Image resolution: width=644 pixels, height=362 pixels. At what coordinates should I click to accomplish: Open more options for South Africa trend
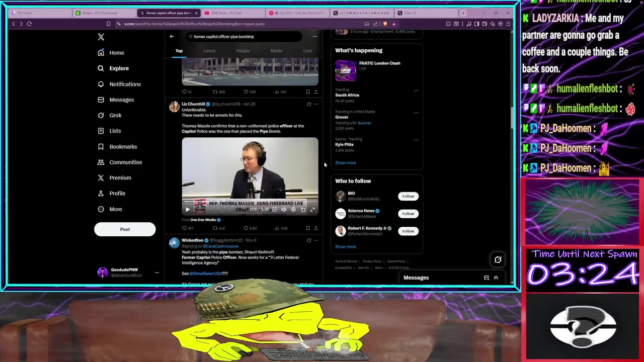(x=416, y=90)
